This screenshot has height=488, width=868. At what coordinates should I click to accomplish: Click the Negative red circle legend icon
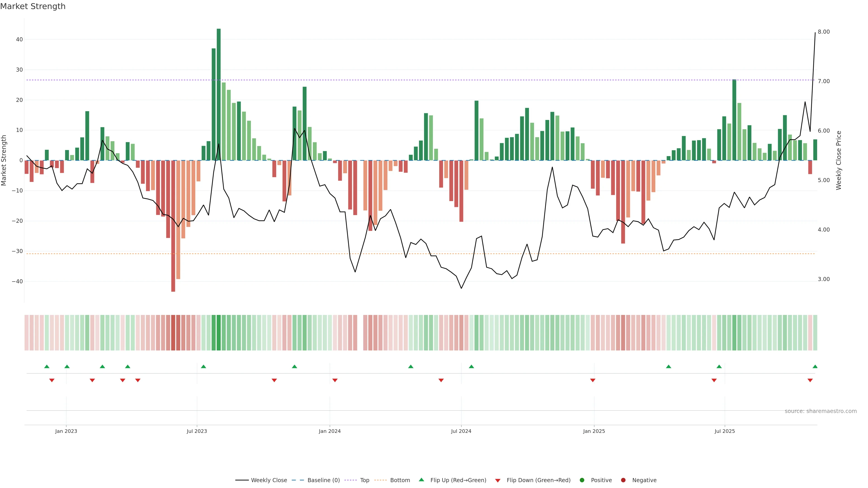(623, 480)
